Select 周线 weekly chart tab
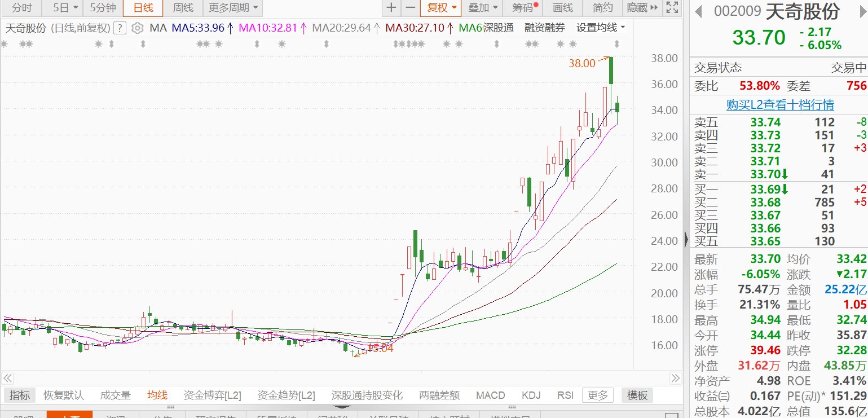Image resolution: width=868 pixels, height=418 pixels. coord(183,8)
